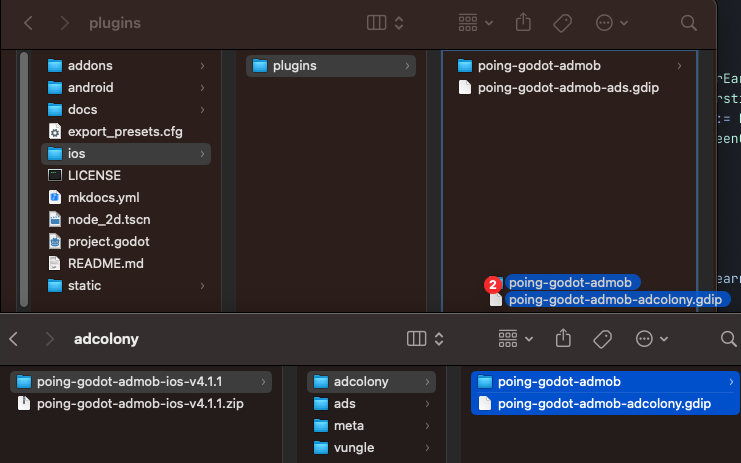Open group-by menu in adcolony window toolbar
The height and width of the screenshot is (463, 741).
click(x=516, y=339)
